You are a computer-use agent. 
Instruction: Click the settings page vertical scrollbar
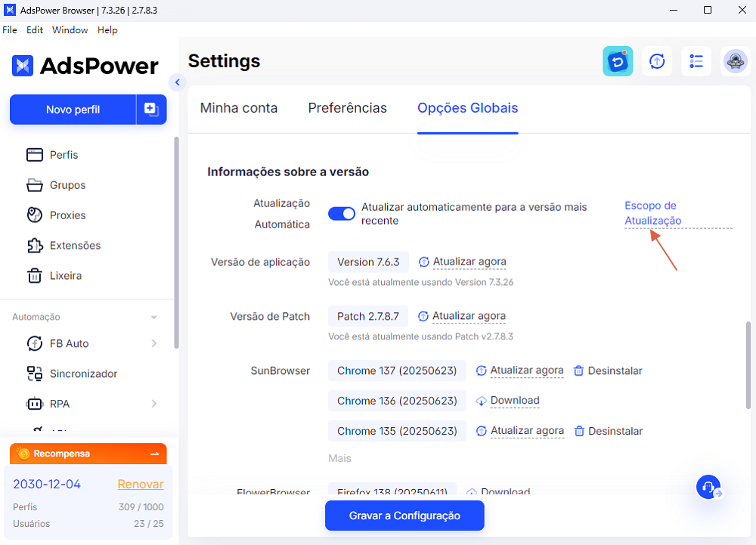pos(748,365)
